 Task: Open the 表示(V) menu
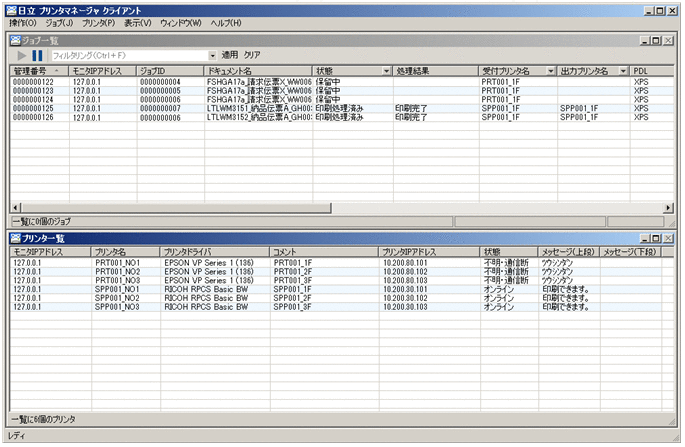[x=138, y=23]
